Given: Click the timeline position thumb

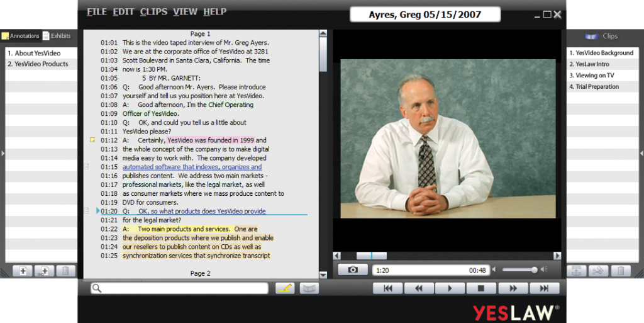Looking at the screenshot, I should (371, 256).
